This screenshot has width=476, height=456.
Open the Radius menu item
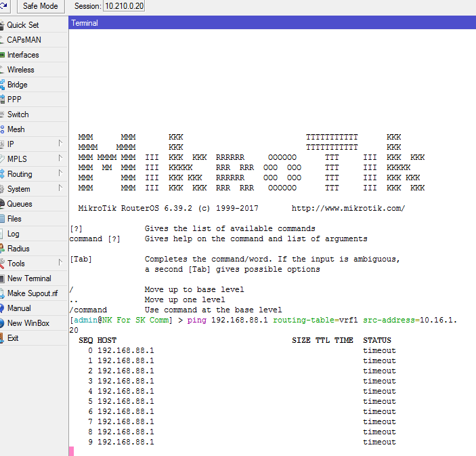pos(33,249)
